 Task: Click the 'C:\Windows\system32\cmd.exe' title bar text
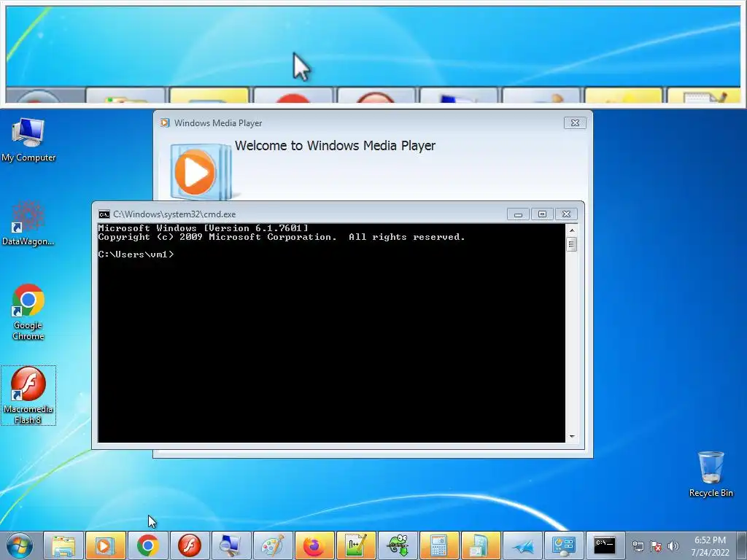[174, 214]
